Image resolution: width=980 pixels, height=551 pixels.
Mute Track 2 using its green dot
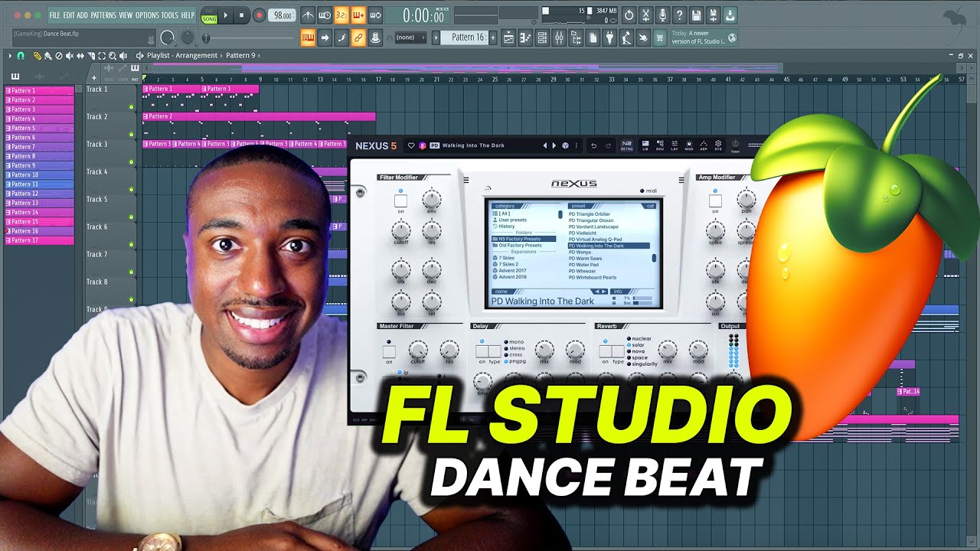(x=132, y=135)
